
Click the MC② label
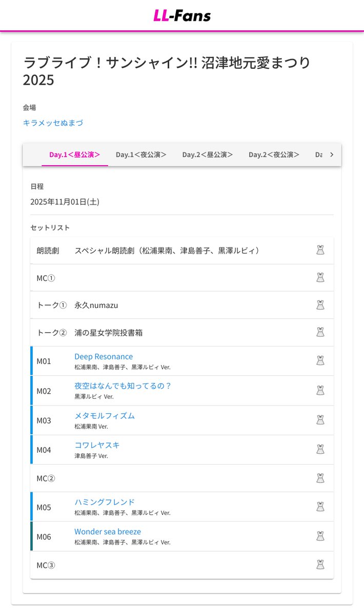(x=46, y=478)
